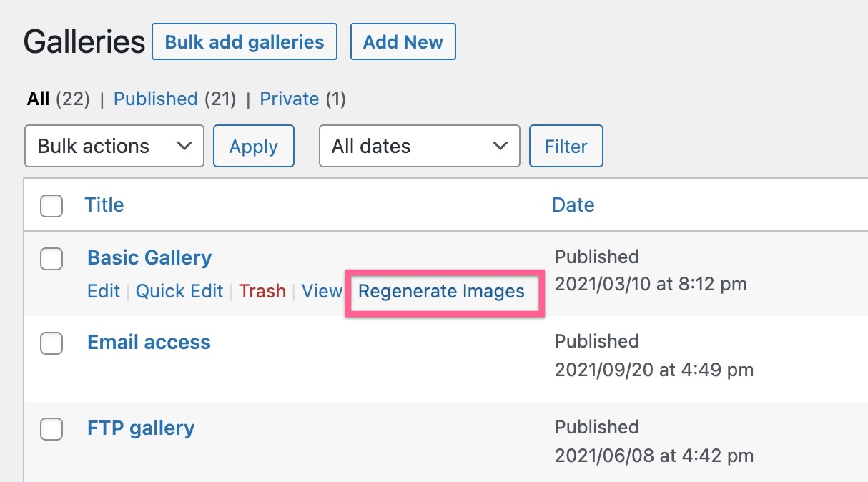
Task: Select the FTP gallery checkbox
Action: pyautogui.click(x=51, y=429)
